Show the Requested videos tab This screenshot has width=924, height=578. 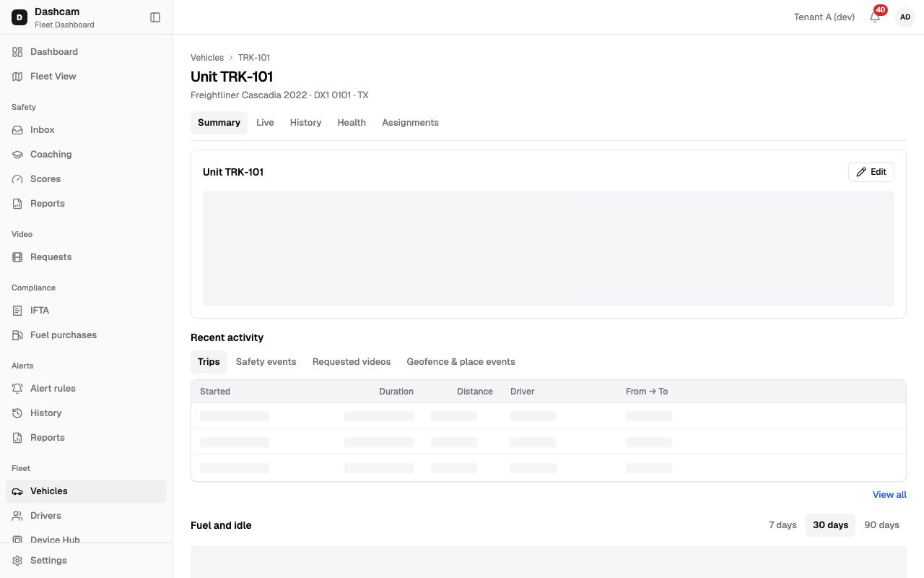pyautogui.click(x=352, y=362)
